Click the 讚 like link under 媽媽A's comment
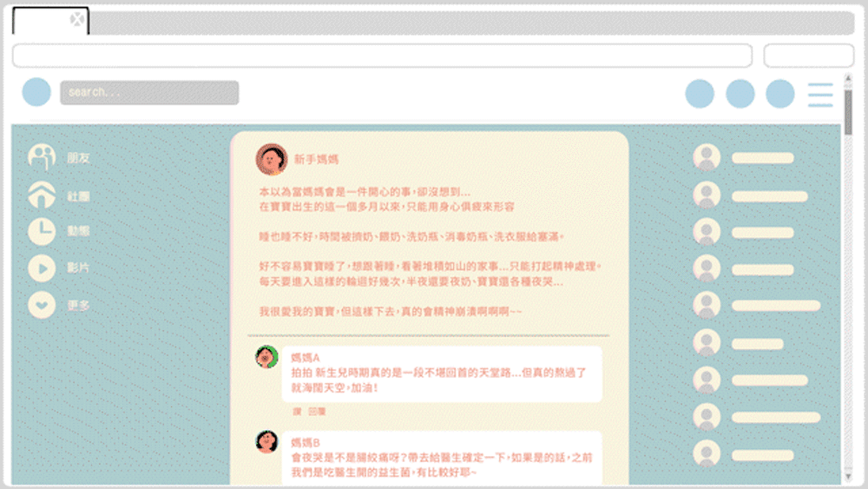This screenshot has width=868, height=489. (x=296, y=411)
